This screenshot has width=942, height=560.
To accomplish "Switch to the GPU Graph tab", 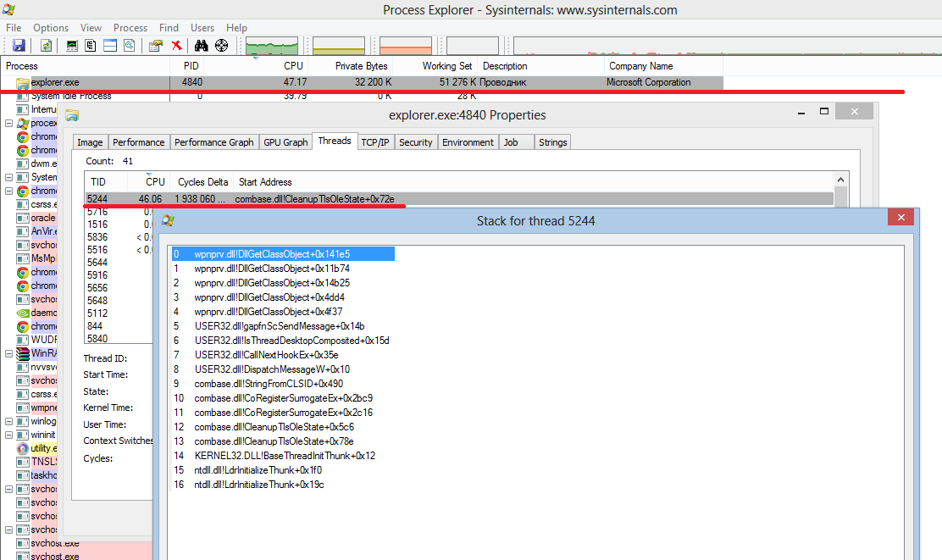I will point(285,142).
